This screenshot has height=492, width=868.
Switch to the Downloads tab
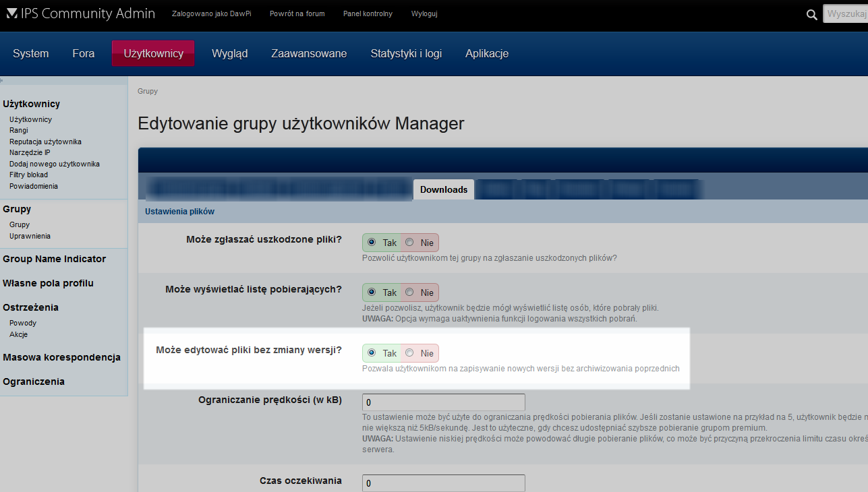click(x=443, y=189)
